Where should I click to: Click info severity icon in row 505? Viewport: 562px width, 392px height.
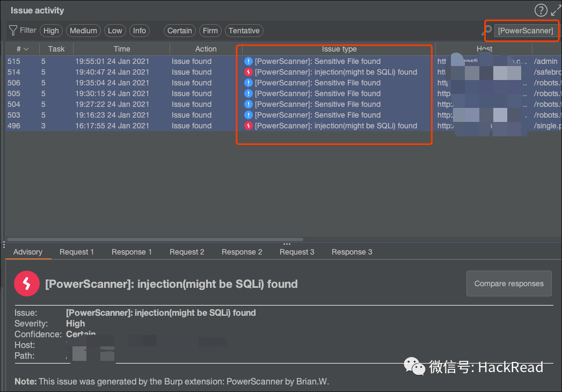(x=248, y=93)
